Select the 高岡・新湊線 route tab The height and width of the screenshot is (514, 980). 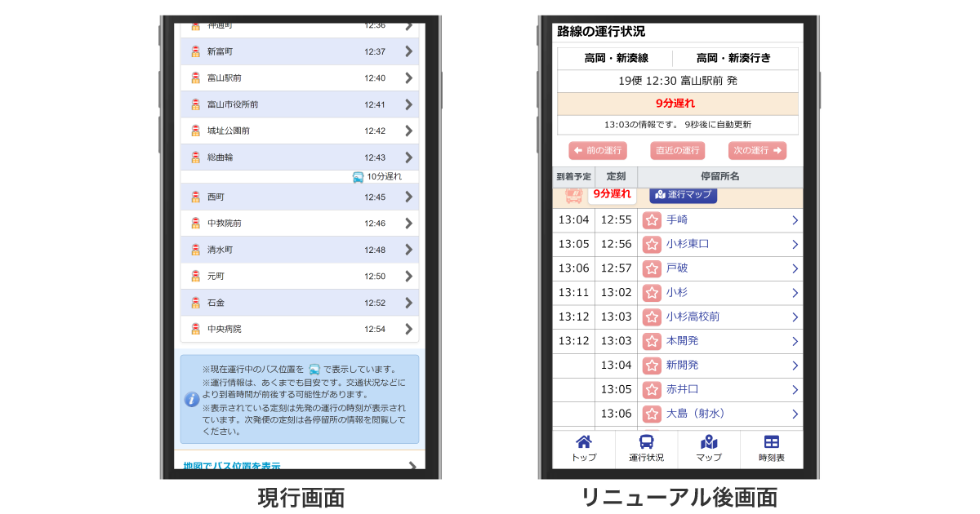(616, 58)
